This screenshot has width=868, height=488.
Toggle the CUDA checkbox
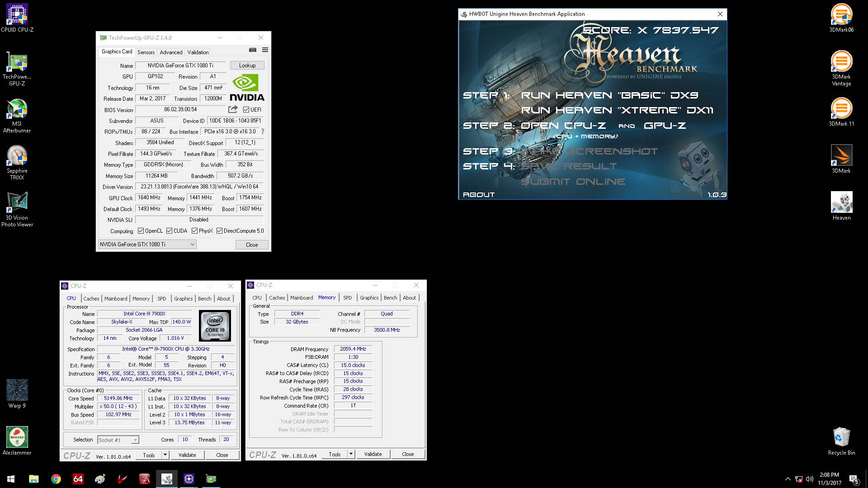point(169,231)
